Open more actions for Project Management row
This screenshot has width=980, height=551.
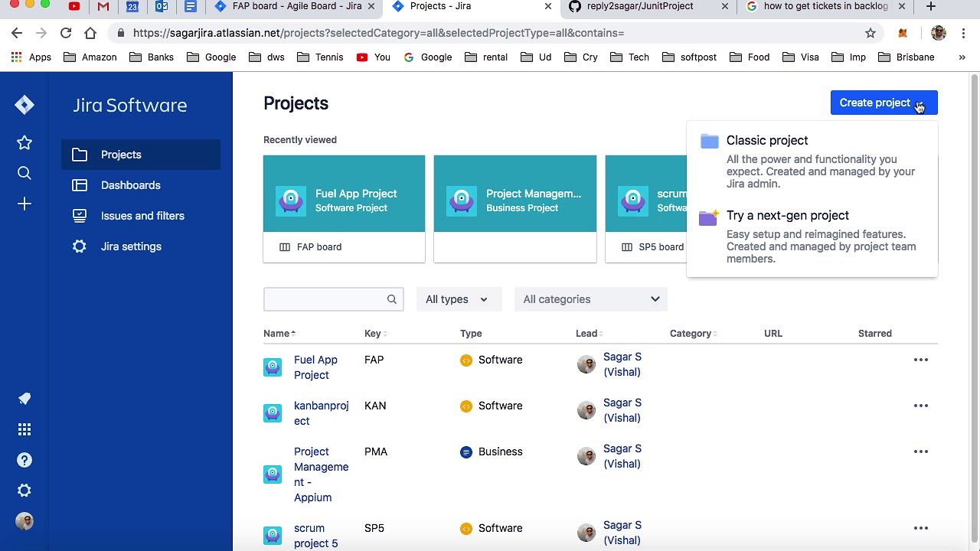921,452
